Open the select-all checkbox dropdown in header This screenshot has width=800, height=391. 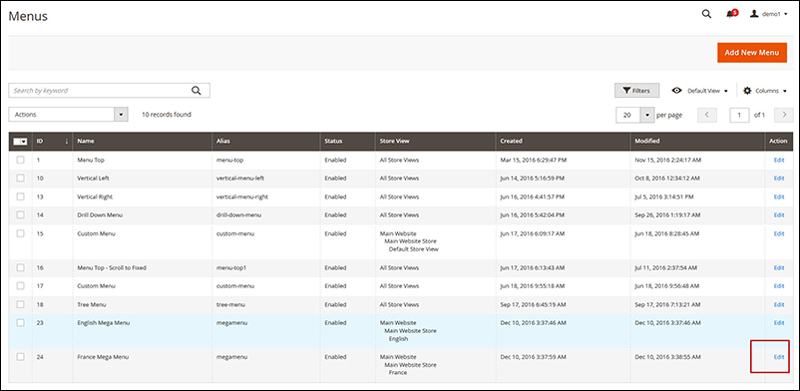click(20, 141)
